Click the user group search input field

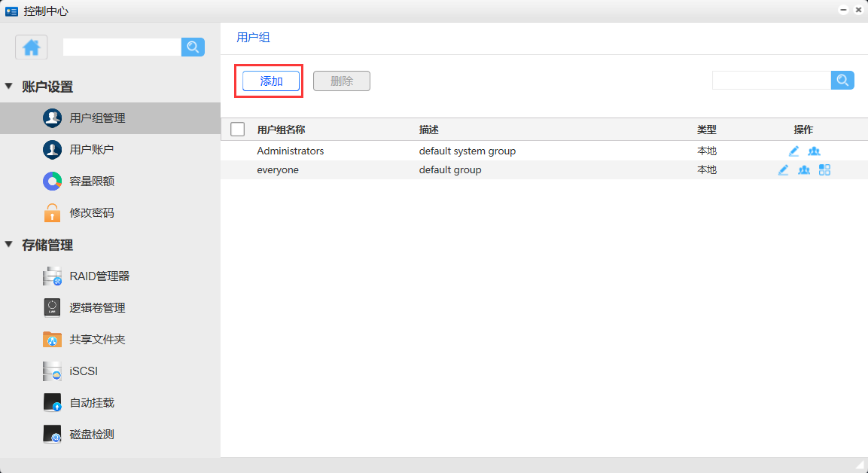pyautogui.click(x=771, y=80)
